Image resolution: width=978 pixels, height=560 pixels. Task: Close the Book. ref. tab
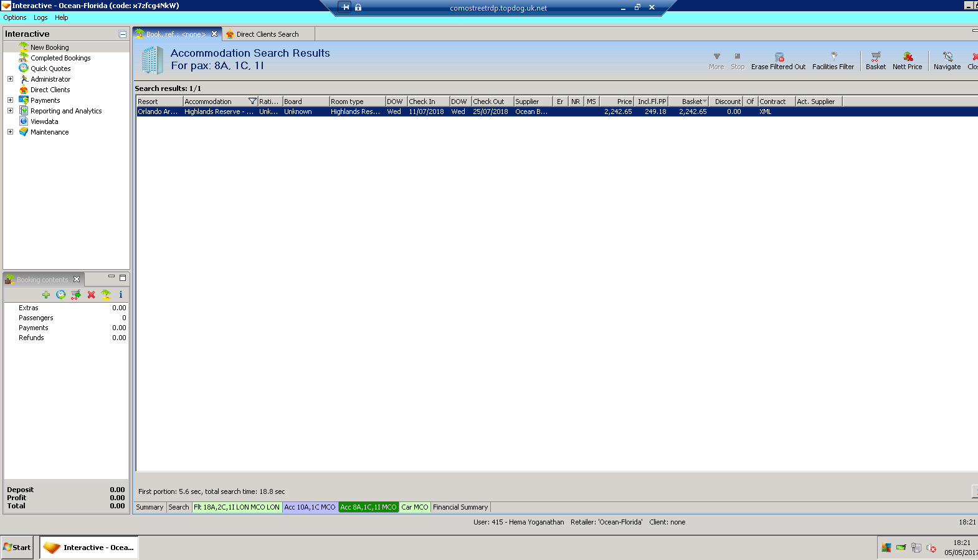pos(214,34)
